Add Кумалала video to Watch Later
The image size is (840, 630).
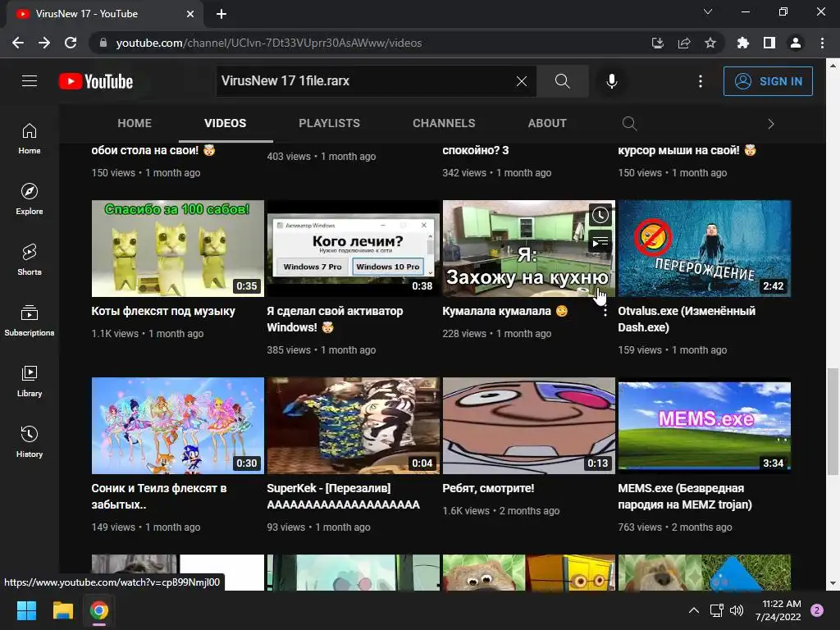click(600, 216)
